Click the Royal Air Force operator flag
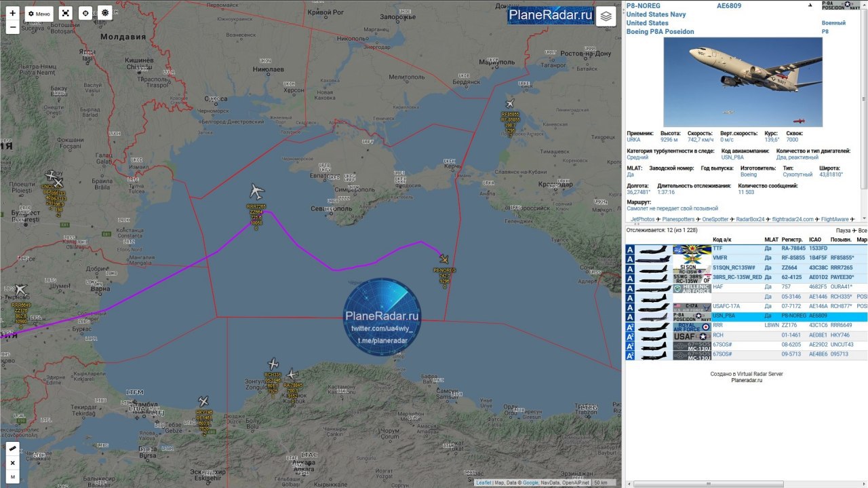This screenshot has height=488, width=868. point(692,326)
